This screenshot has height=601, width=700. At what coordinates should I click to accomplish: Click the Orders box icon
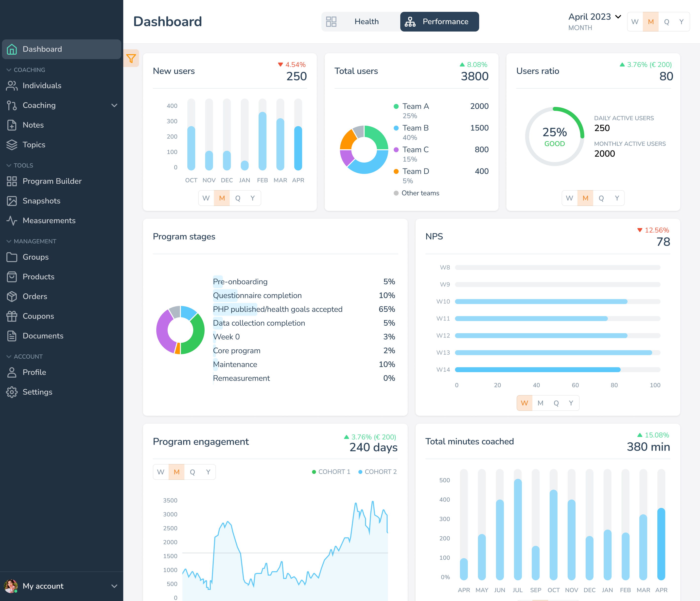pos(12,297)
